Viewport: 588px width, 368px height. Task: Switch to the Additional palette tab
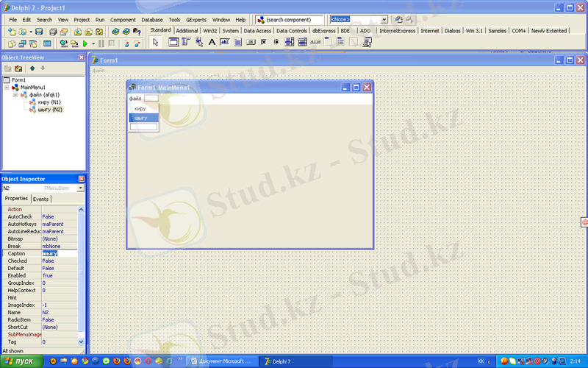pyautogui.click(x=187, y=31)
